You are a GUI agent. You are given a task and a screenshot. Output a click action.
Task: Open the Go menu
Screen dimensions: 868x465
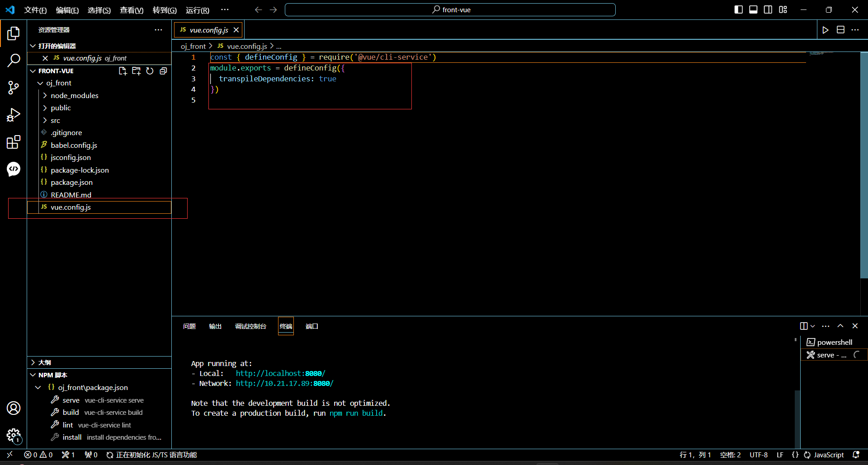[165, 10]
